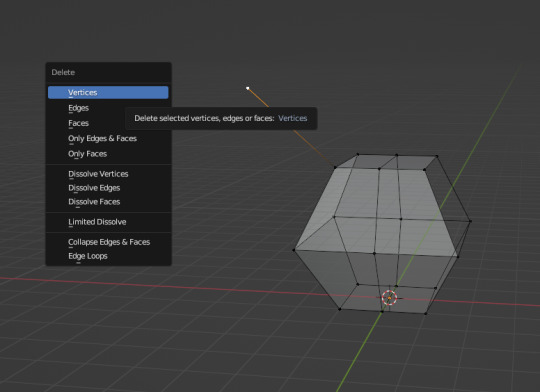The width and height of the screenshot is (540, 392).
Task: Click the 3D cursor at the origin
Action: 389,298
